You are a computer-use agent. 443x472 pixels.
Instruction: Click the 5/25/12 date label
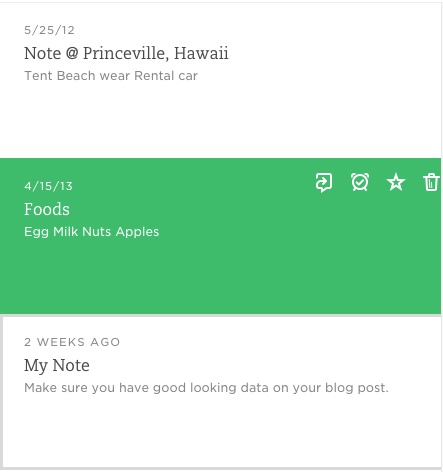[x=49, y=30]
